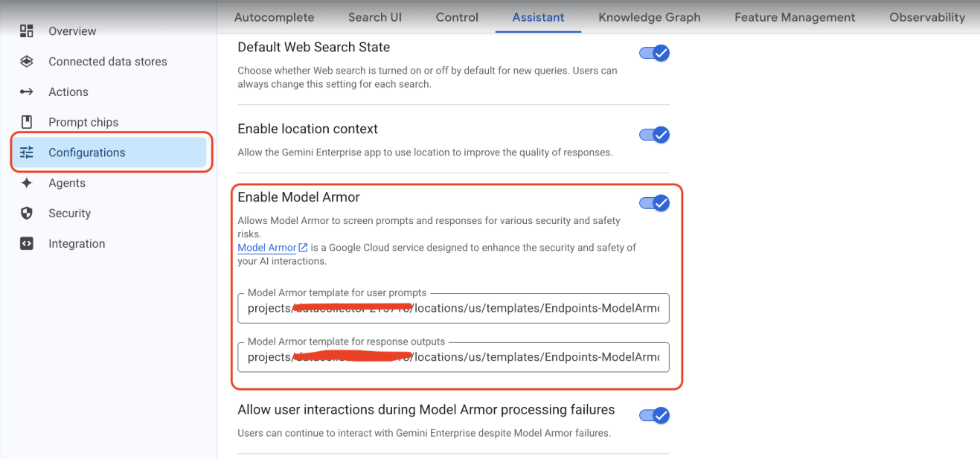View the Observability tab
Screen dimensions: 980x459
pos(927,17)
